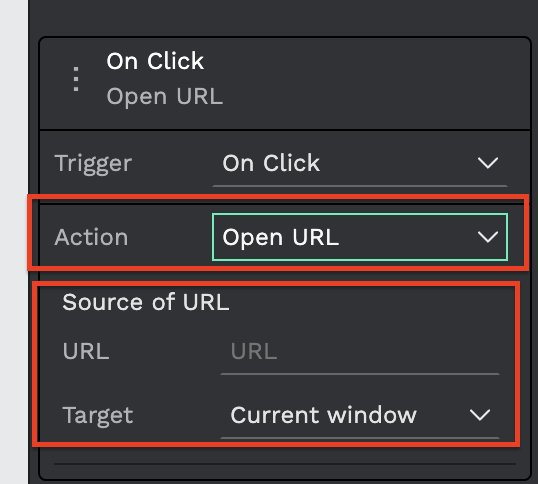This screenshot has height=484, width=538.
Task: Click the Current window value text
Action: tap(324, 415)
